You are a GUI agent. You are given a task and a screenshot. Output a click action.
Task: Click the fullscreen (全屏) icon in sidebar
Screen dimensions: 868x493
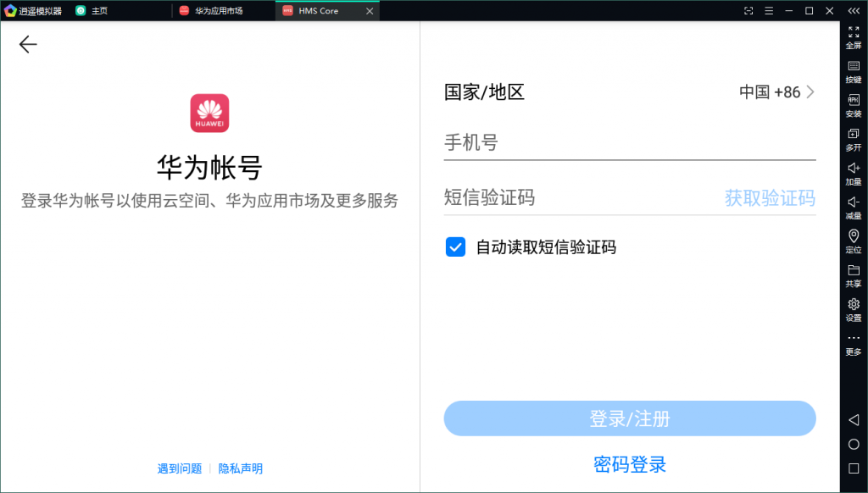click(x=854, y=36)
